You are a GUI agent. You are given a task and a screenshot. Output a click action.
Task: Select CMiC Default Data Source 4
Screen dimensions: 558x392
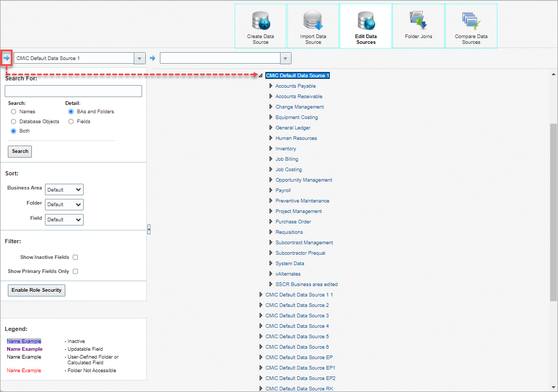pyautogui.click(x=297, y=326)
